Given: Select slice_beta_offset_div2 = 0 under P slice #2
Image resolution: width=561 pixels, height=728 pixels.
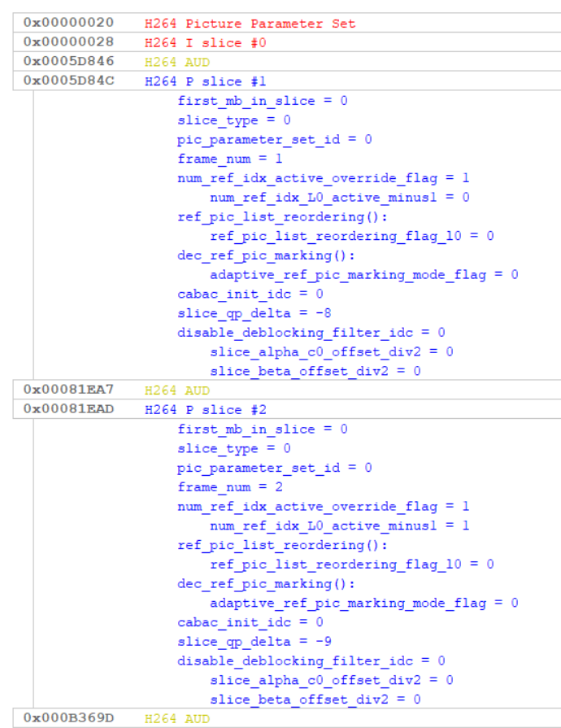Looking at the screenshot, I should click(315, 700).
